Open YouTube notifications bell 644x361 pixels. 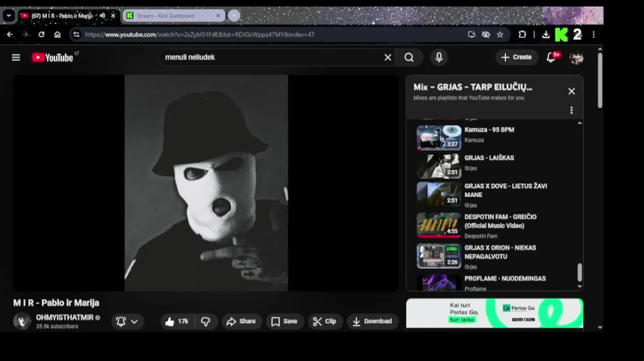tap(551, 57)
